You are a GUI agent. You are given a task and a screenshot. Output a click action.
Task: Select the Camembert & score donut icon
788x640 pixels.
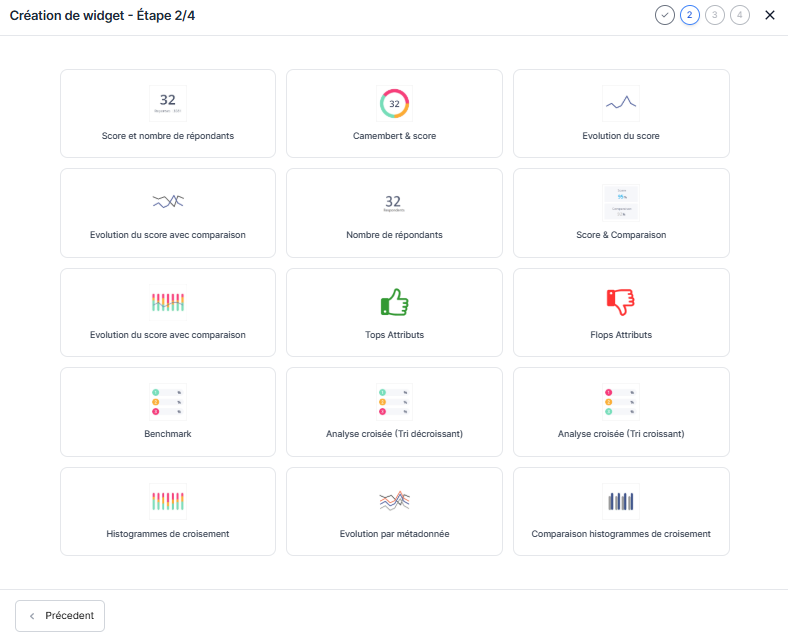pos(394,104)
